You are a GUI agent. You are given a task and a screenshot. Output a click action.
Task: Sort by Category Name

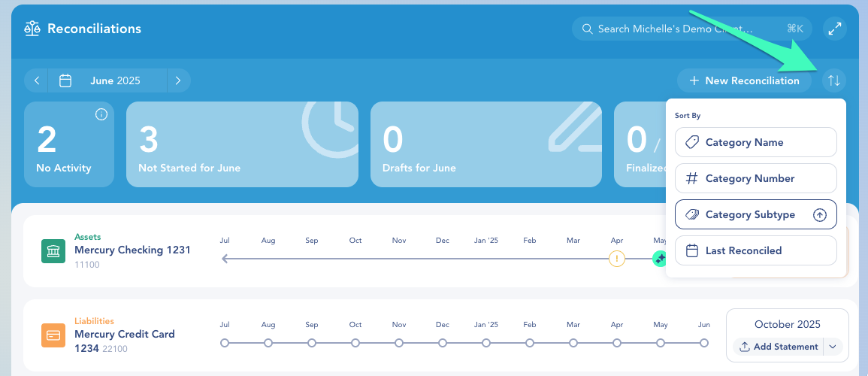tap(755, 142)
